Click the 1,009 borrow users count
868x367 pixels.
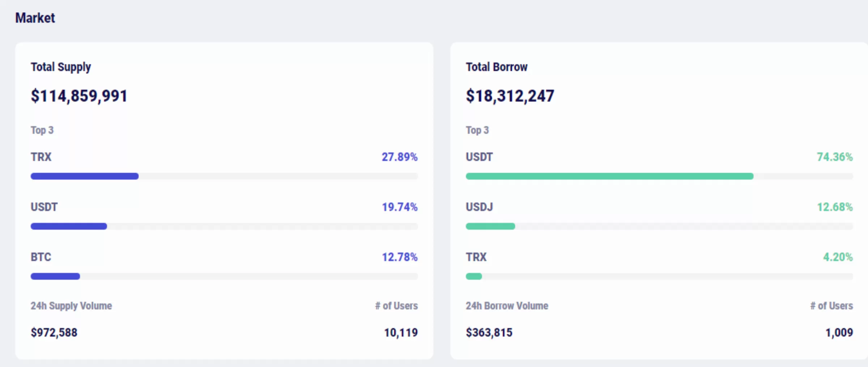(839, 332)
